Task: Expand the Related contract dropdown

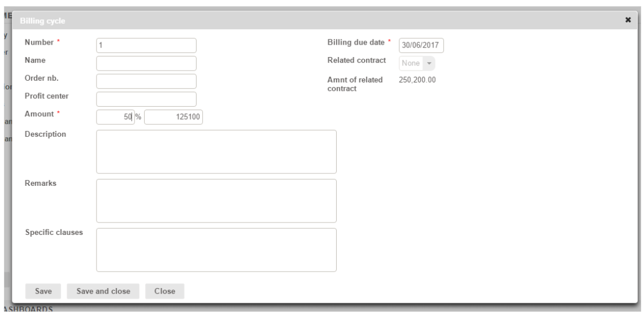Action: [417, 63]
